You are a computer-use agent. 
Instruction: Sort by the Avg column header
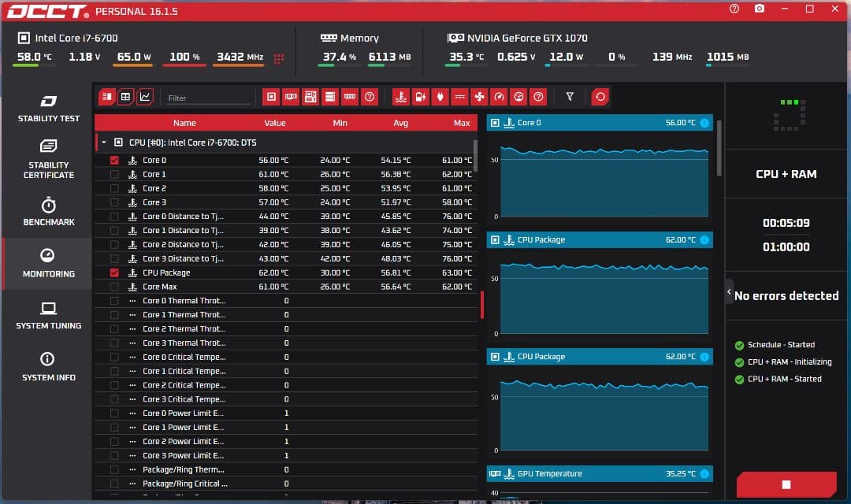click(x=400, y=123)
